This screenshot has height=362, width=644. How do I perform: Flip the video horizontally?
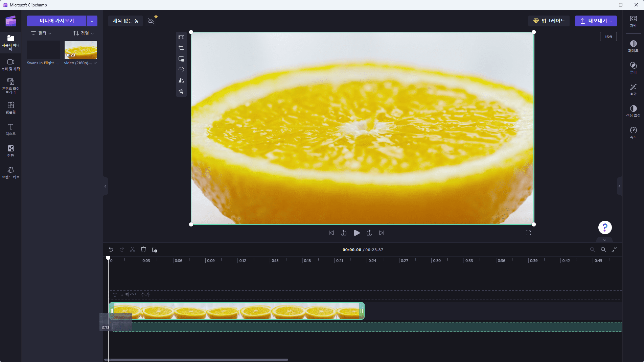(x=181, y=80)
